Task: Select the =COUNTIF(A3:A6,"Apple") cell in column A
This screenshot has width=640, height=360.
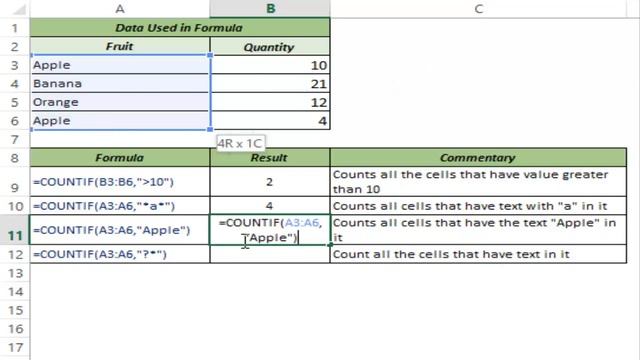Action: (120, 230)
